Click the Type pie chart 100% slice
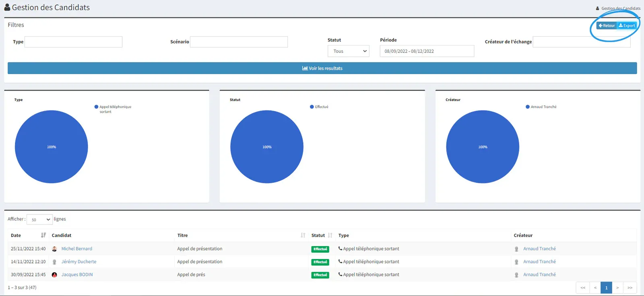Screen dimensions: 644x296 point(52,147)
